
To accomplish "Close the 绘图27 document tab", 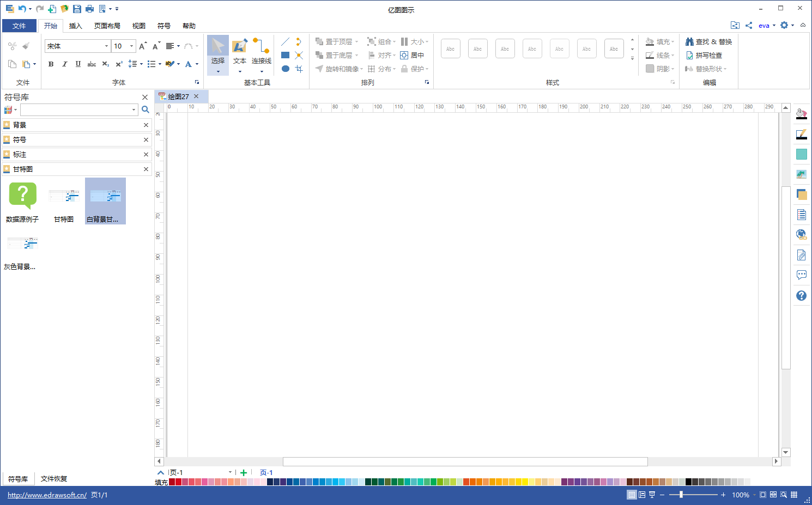I will [196, 96].
